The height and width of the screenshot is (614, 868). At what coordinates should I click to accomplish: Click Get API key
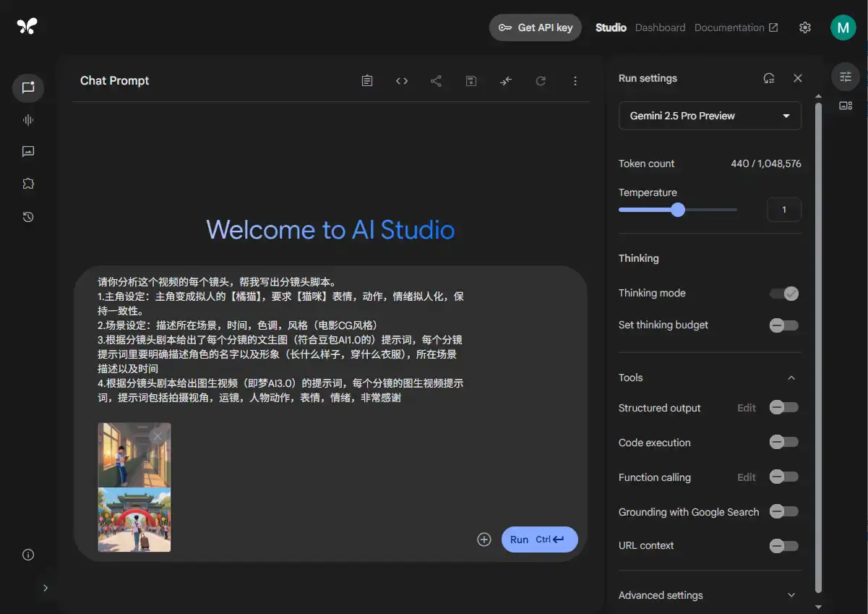pos(535,27)
